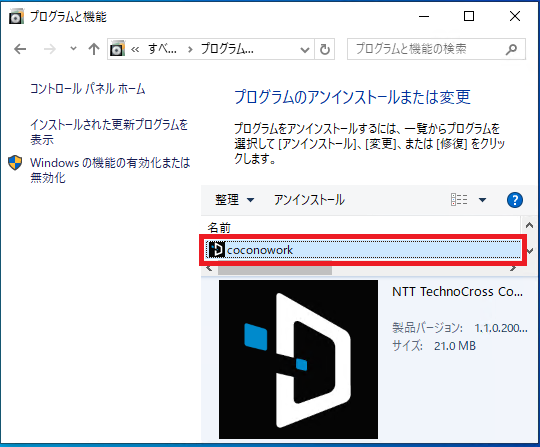
Task: Click the アンインストール button
Action: point(309,200)
